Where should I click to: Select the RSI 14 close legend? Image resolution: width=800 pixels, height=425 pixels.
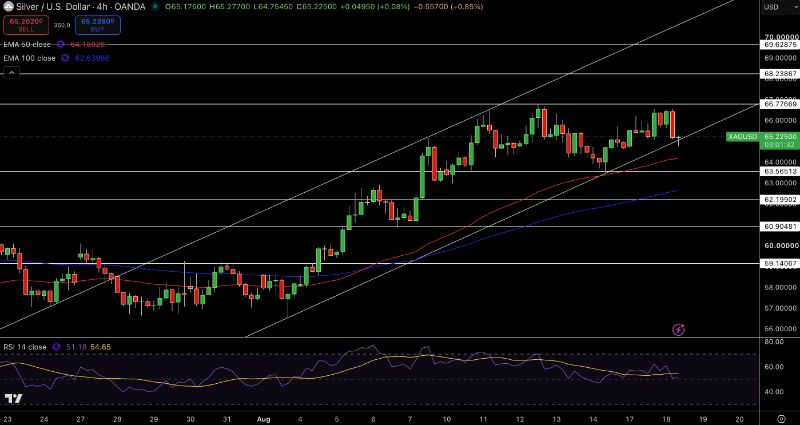click(24, 347)
